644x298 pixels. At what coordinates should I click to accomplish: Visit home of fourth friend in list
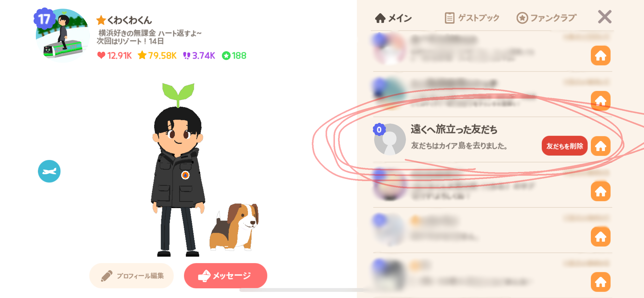[601, 191]
